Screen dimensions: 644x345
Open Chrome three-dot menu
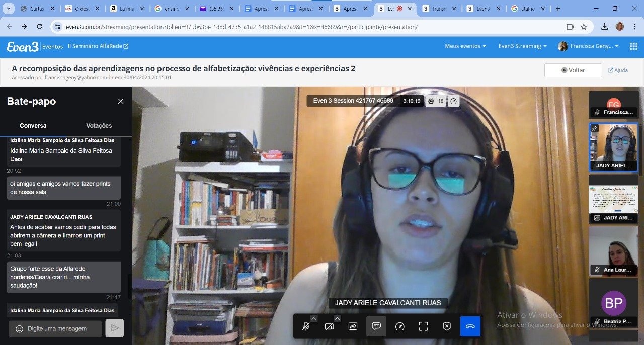(x=634, y=27)
